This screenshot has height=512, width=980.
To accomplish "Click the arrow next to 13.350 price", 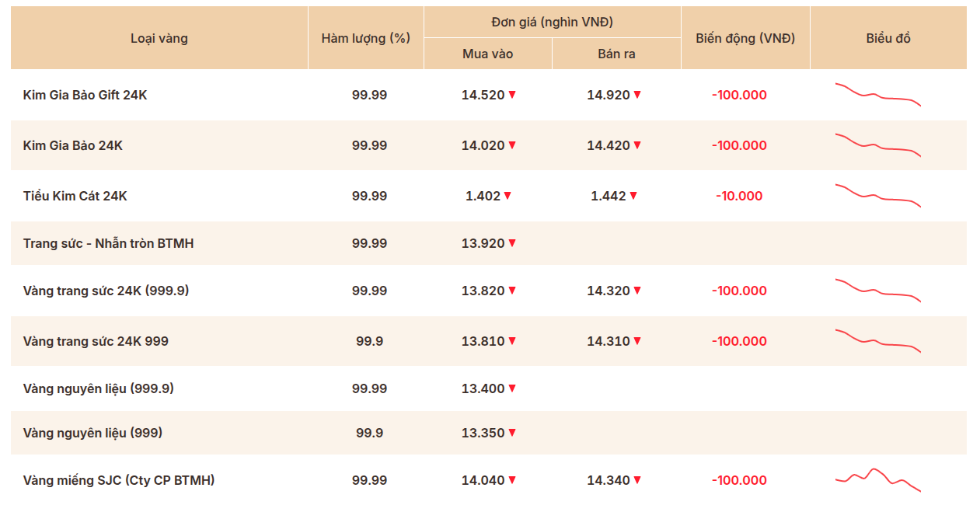I will (x=512, y=433).
